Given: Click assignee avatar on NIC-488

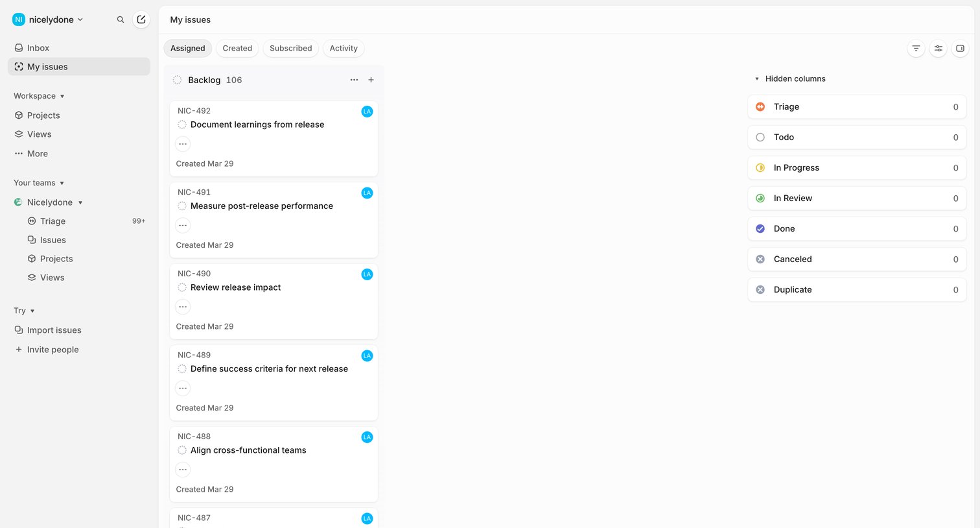Looking at the screenshot, I should pos(367,437).
